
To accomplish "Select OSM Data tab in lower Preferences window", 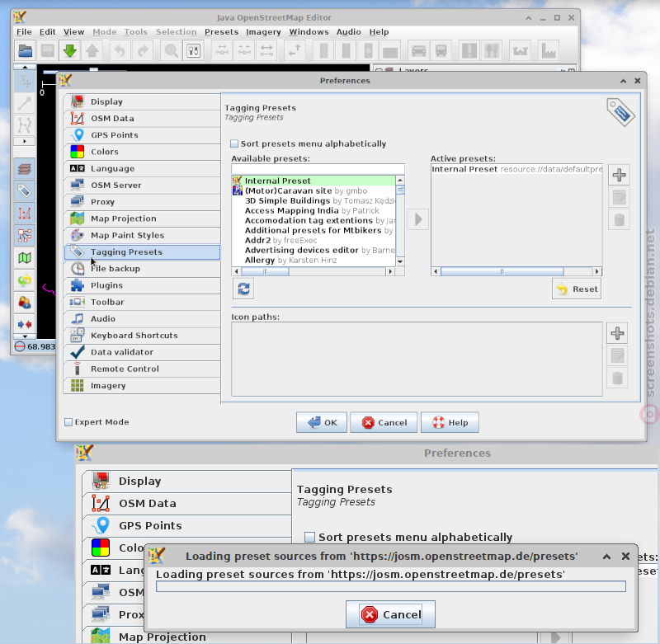I will [187, 504].
